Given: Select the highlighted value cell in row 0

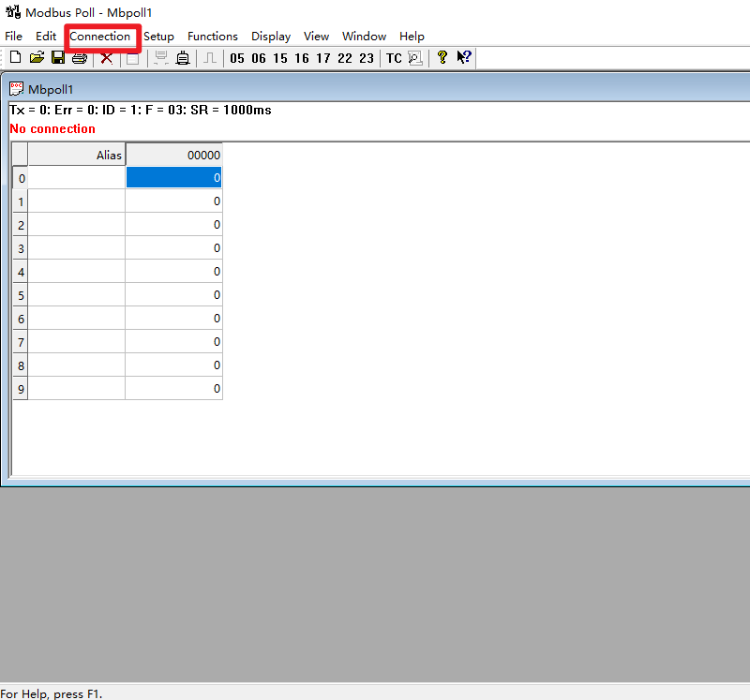Looking at the screenshot, I should [173, 177].
